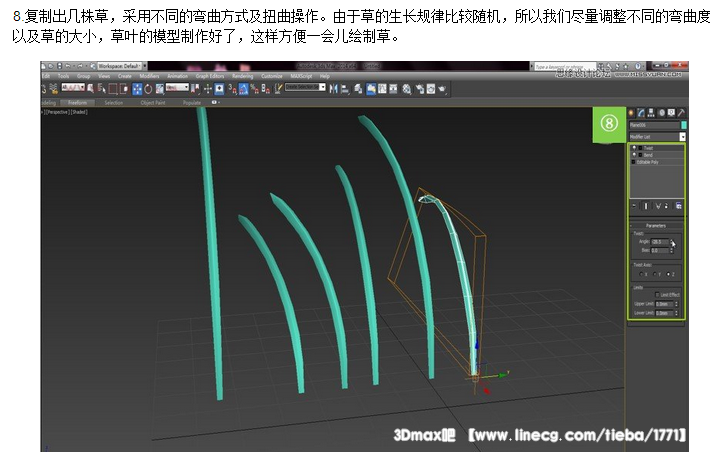Open the Rendering menu
715x452 pixels.
point(243,76)
